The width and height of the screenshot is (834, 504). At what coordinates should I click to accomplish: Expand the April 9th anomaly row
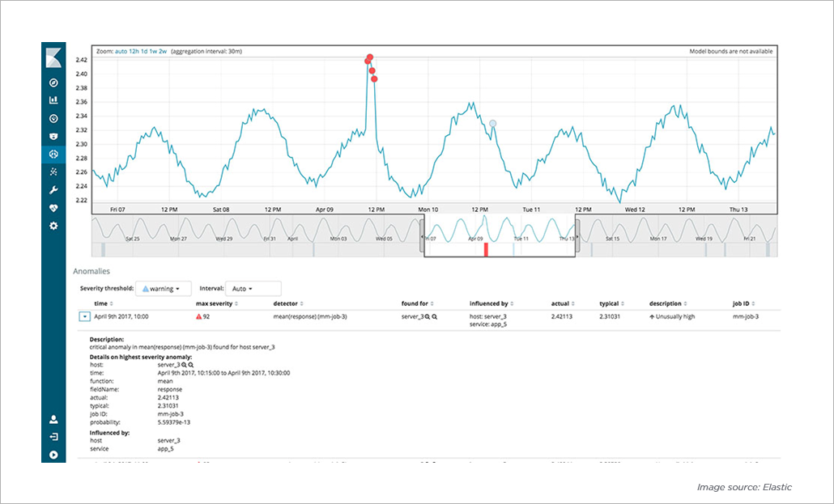click(x=84, y=316)
